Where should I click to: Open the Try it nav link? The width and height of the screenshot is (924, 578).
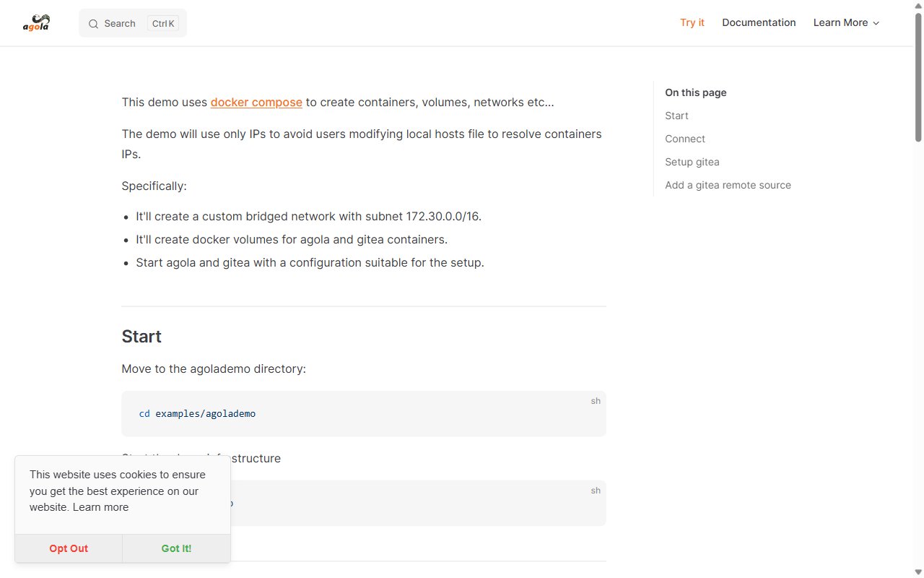tap(692, 22)
